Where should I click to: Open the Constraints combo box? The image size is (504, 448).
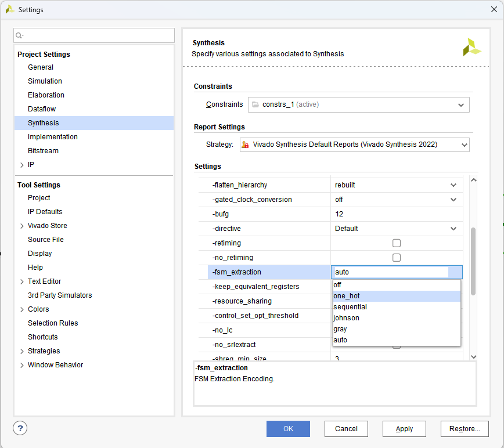358,104
